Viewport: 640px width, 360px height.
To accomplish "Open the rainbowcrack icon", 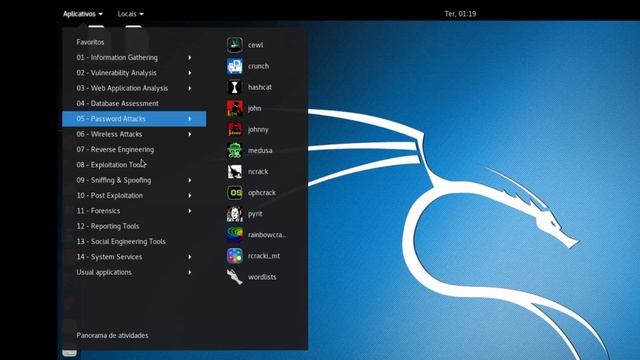I will pos(235,235).
